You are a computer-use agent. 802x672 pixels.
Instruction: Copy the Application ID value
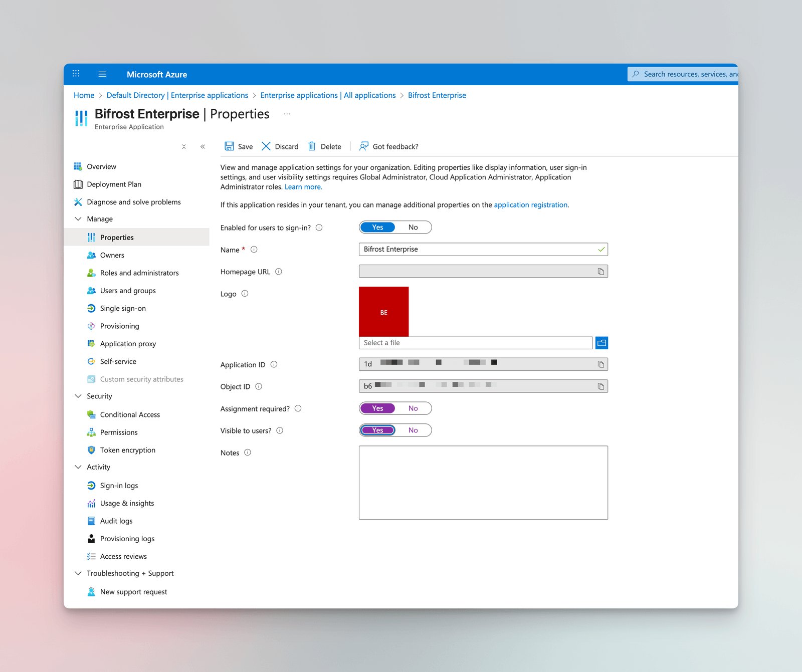pos(600,364)
